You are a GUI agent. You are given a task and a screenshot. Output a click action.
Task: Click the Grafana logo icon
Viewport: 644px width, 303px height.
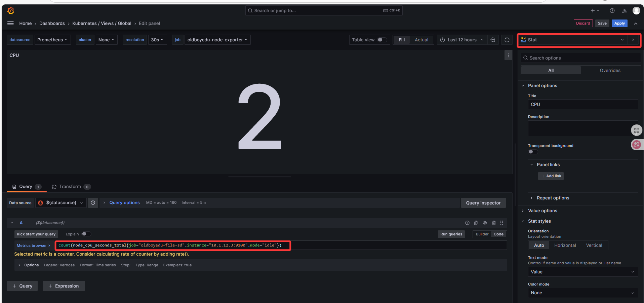coord(11,11)
